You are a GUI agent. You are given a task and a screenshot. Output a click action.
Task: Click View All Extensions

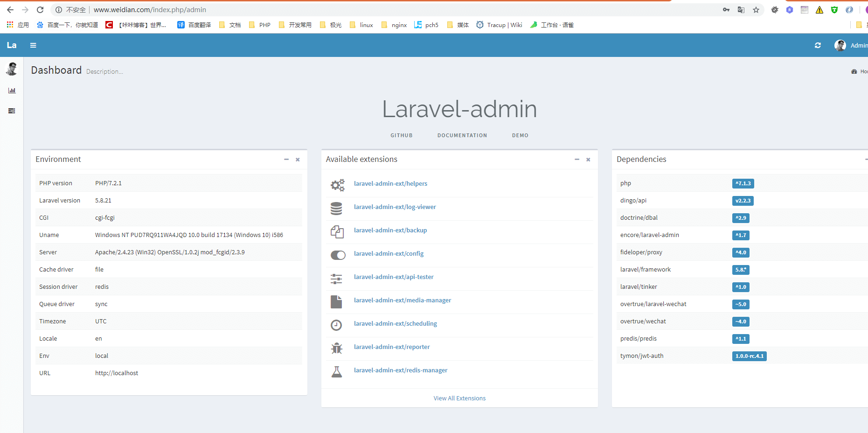pos(459,398)
